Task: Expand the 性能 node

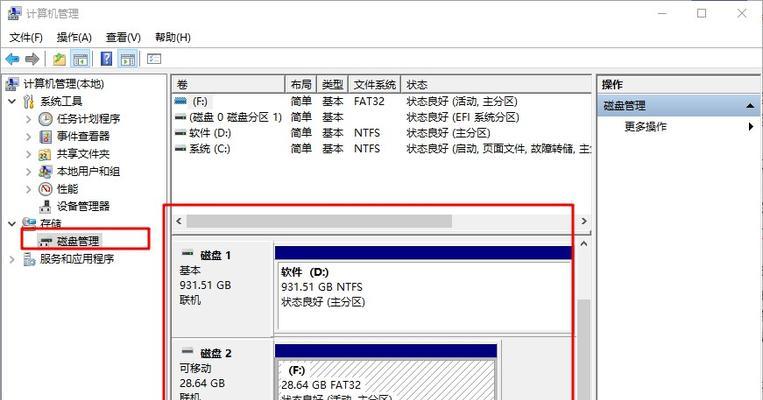Action: point(28,189)
